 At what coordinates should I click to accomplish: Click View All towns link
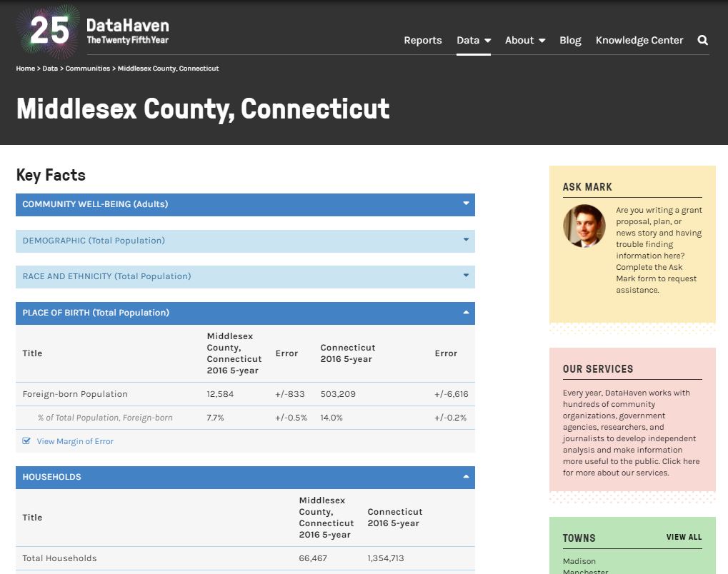point(684,537)
